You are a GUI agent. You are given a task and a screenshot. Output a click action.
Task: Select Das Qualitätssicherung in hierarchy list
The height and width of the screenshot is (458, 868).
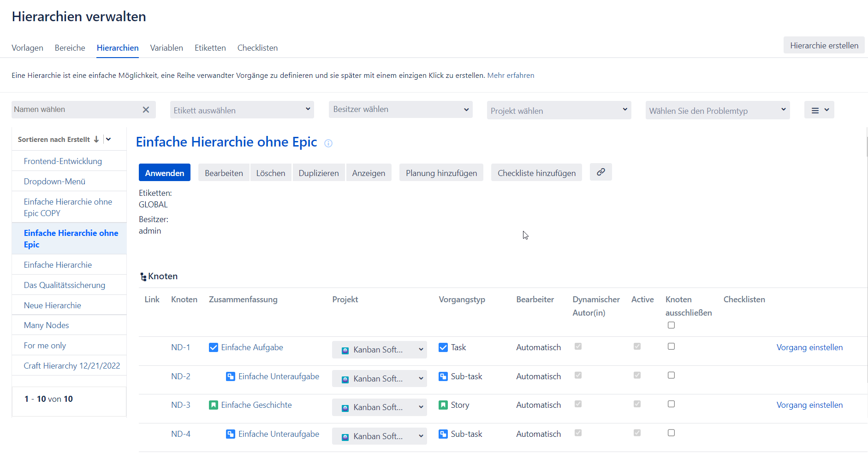(65, 285)
